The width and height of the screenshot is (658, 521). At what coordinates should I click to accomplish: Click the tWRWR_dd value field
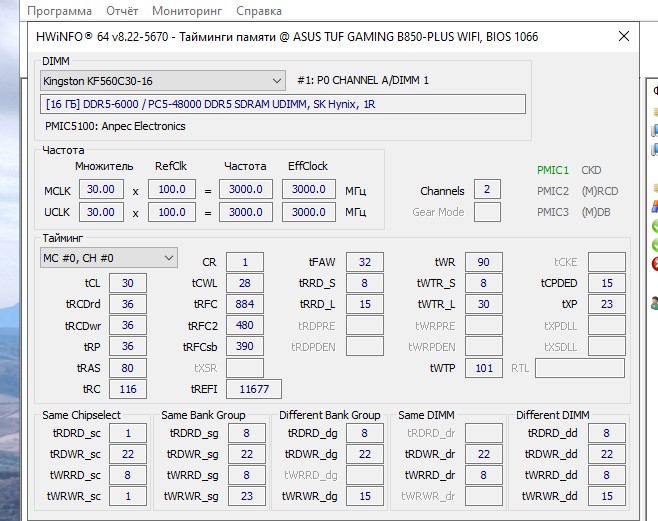click(607, 496)
